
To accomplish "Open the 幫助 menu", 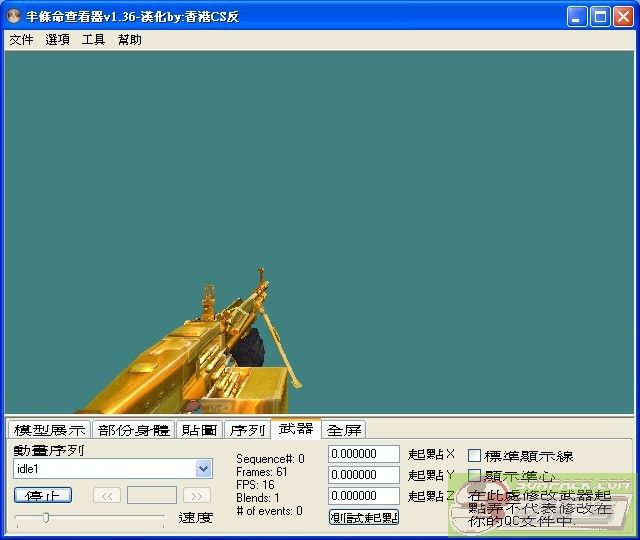I will [x=129, y=40].
